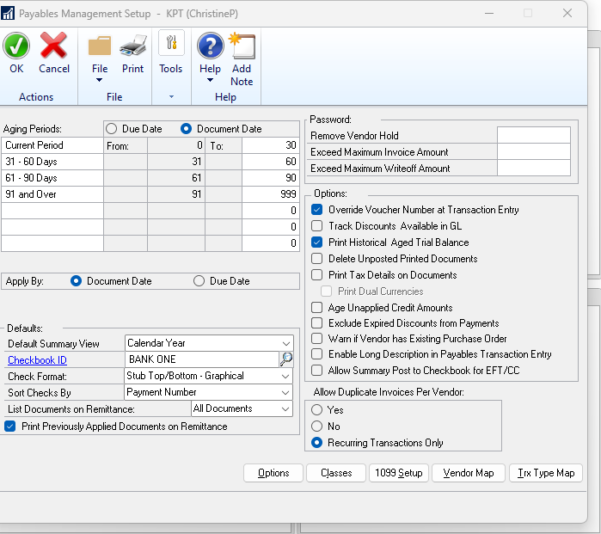The image size is (601, 534).
Task: Click the 999 To value cell
Action: (271, 194)
